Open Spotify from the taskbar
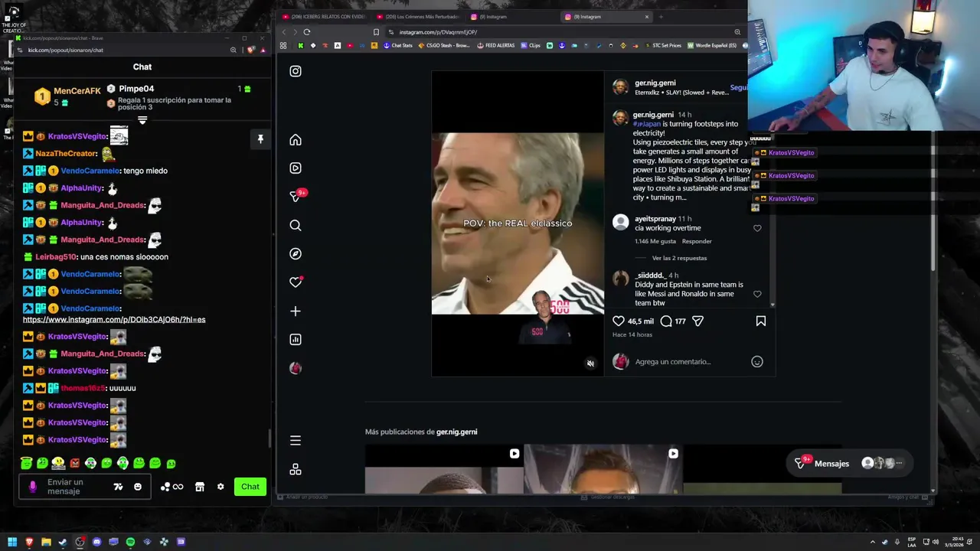Viewport: 980px width, 551px height. pyautogui.click(x=130, y=542)
